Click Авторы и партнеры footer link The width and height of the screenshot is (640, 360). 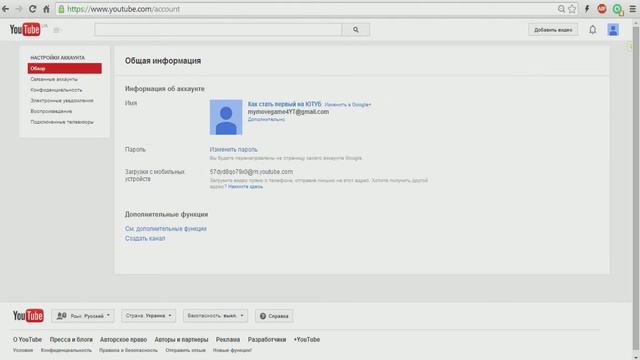tap(181, 340)
